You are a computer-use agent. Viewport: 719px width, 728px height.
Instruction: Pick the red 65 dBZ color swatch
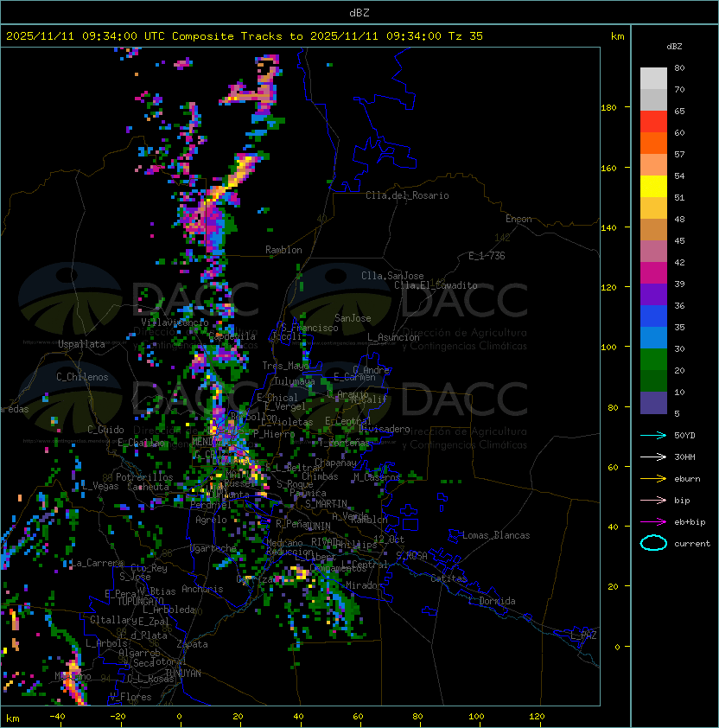click(653, 121)
